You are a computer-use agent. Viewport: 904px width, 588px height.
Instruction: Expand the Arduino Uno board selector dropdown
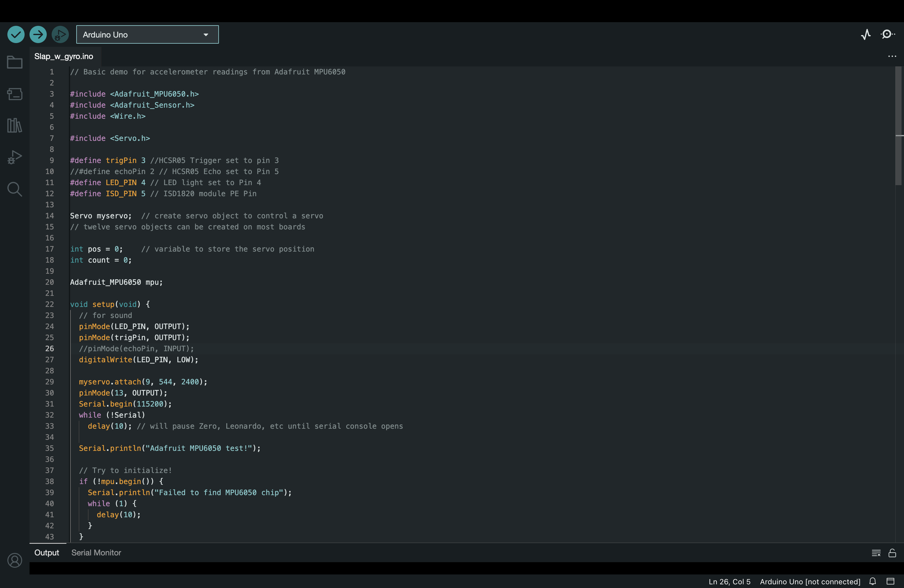pos(147,34)
